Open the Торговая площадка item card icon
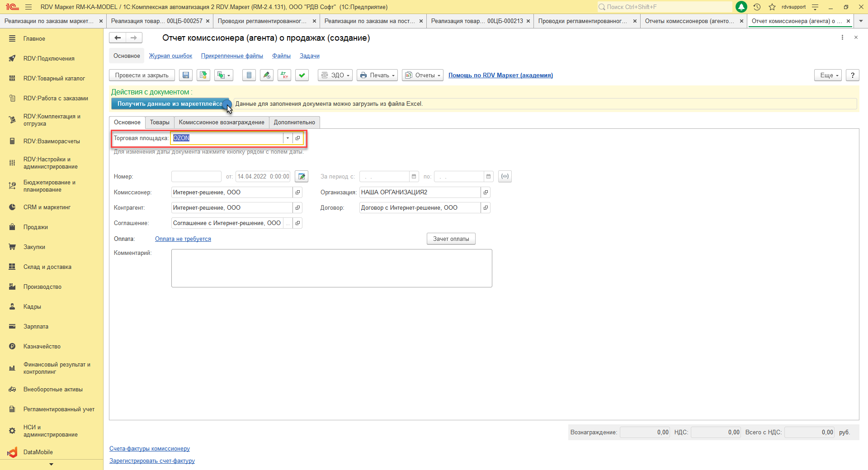The width and height of the screenshot is (868, 470). pos(297,138)
